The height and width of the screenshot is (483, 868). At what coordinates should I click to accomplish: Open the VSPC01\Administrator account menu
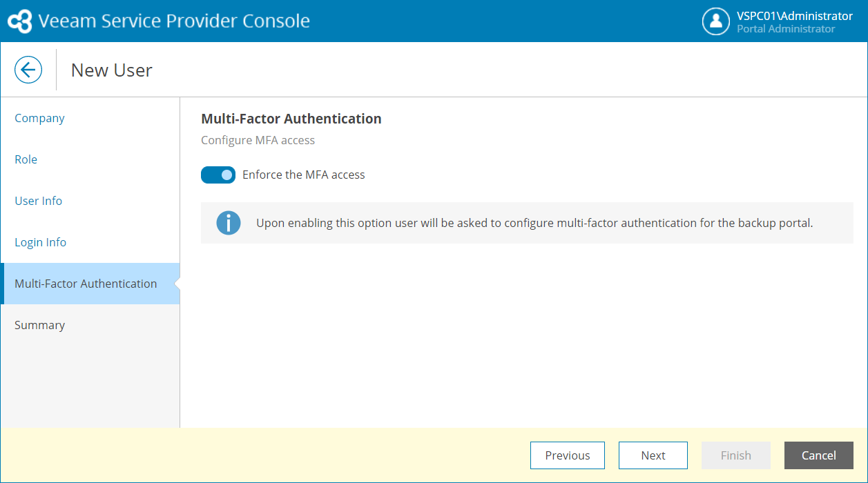pos(795,16)
